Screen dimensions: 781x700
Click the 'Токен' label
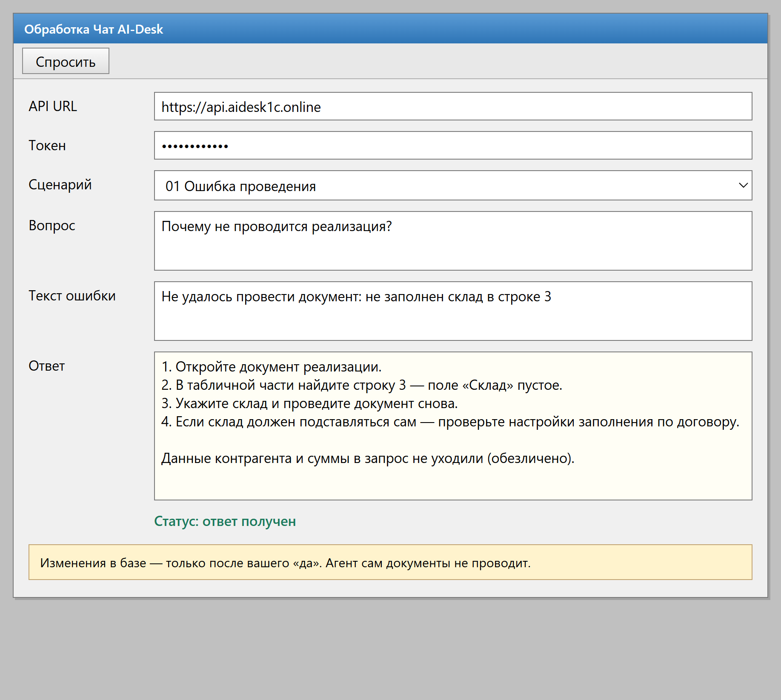tap(47, 146)
